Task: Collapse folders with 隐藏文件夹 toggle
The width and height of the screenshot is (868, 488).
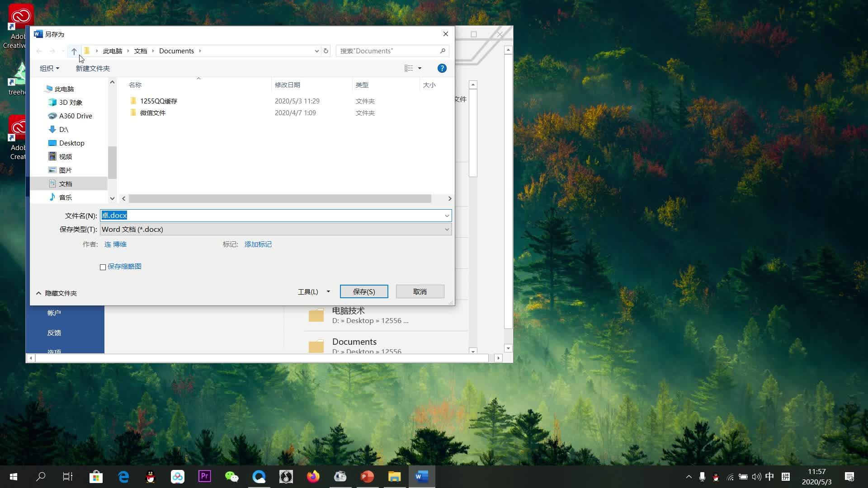Action: [x=57, y=293]
